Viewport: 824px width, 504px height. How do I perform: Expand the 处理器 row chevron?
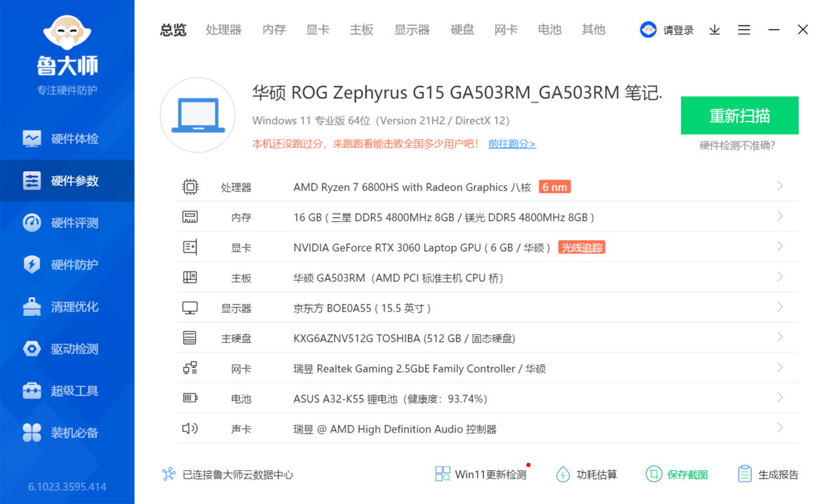(x=780, y=186)
